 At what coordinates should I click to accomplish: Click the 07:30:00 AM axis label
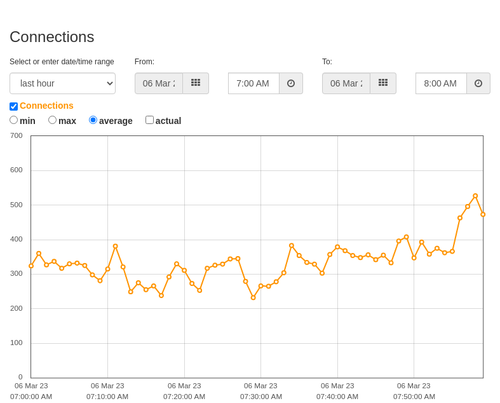click(x=261, y=391)
